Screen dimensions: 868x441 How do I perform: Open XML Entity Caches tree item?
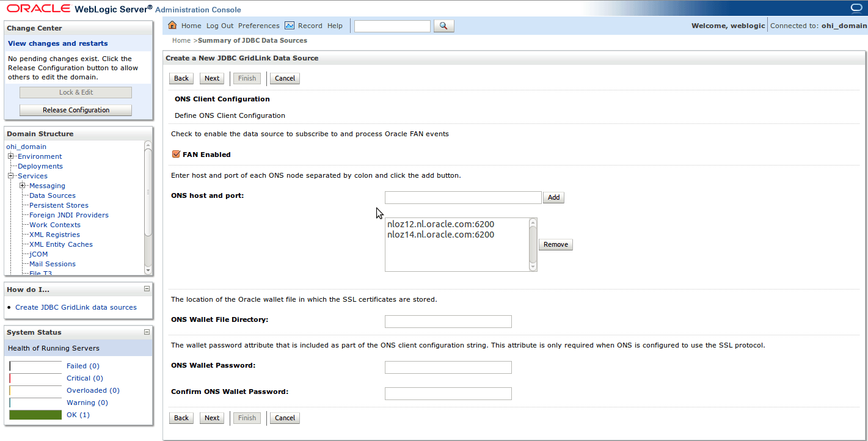coord(61,244)
